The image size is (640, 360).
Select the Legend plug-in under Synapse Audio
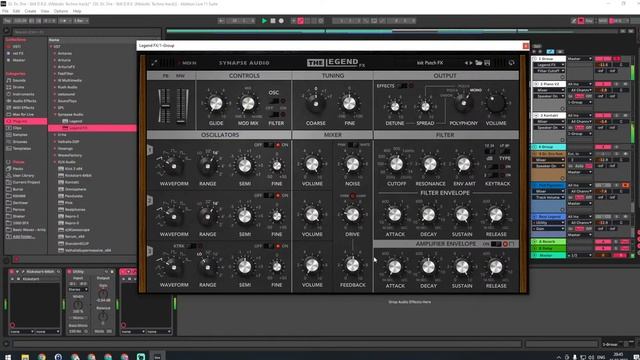[75, 121]
